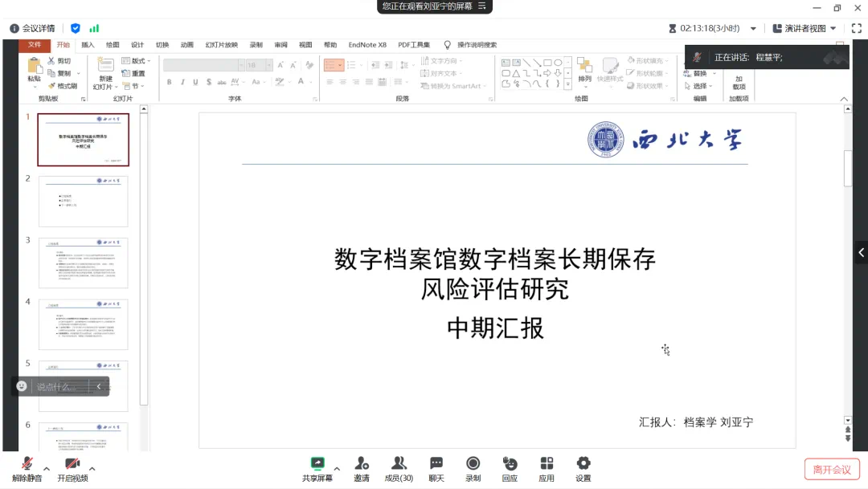
Task: Open 会议详情 meeting details
Action: point(33,28)
